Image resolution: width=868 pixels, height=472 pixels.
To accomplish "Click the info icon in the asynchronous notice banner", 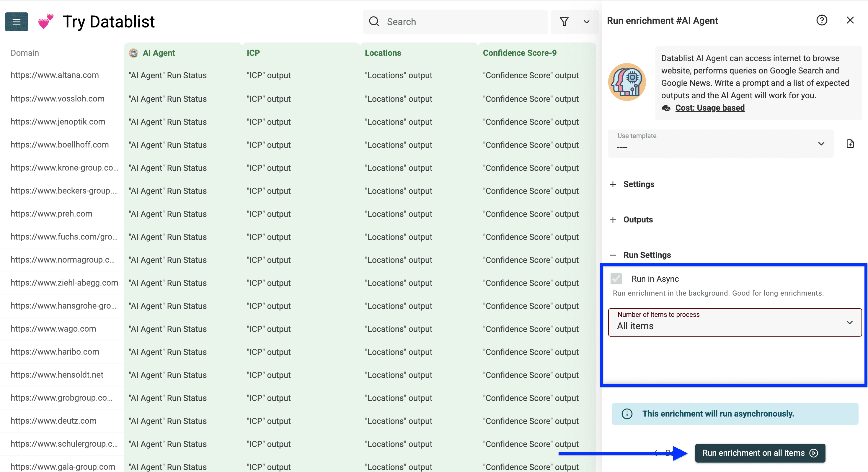I will pyautogui.click(x=627, y=414).
